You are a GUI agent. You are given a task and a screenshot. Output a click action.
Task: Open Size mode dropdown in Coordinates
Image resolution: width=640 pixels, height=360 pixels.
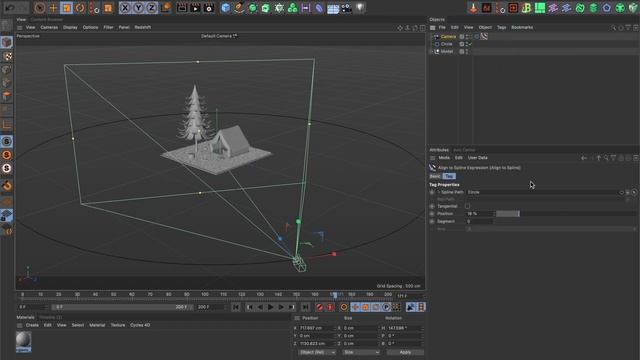[x=361, y=352]
